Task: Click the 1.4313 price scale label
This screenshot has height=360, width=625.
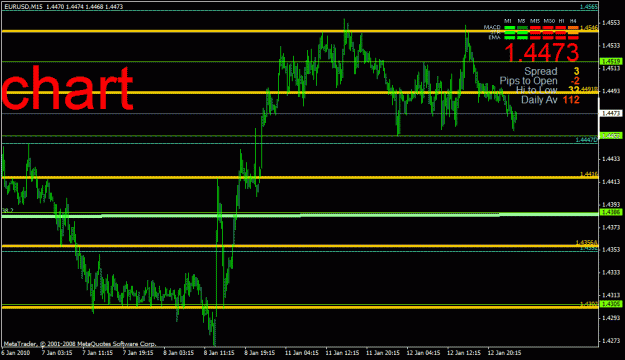Action: [x=611, y=295]
